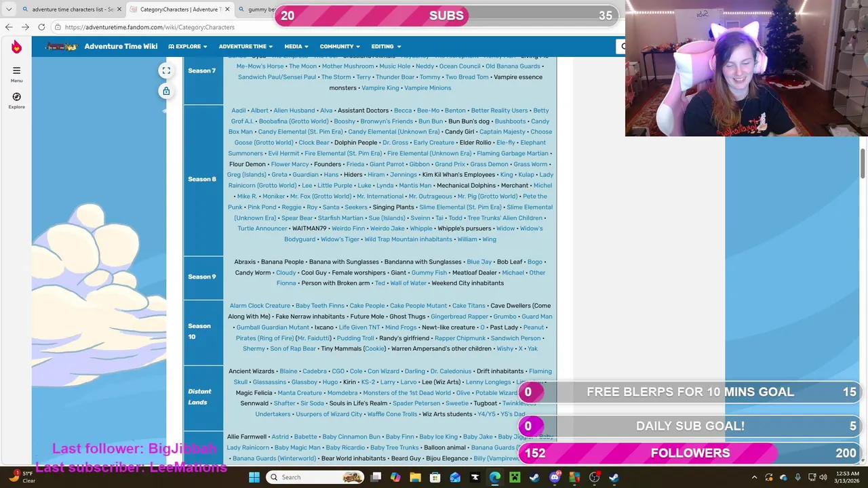Launch Copilot from the taskbar
Viewport: 868px width, 488px height.
coord(396,477)
